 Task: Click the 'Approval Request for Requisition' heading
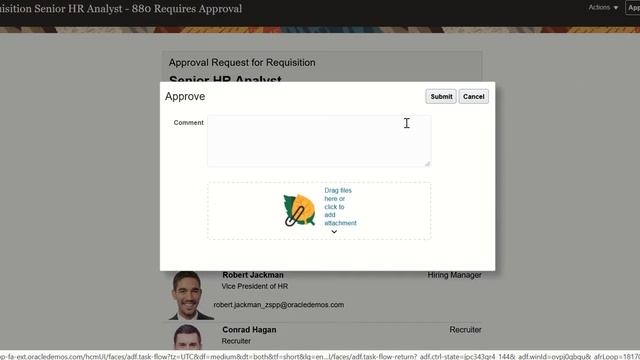242,62
